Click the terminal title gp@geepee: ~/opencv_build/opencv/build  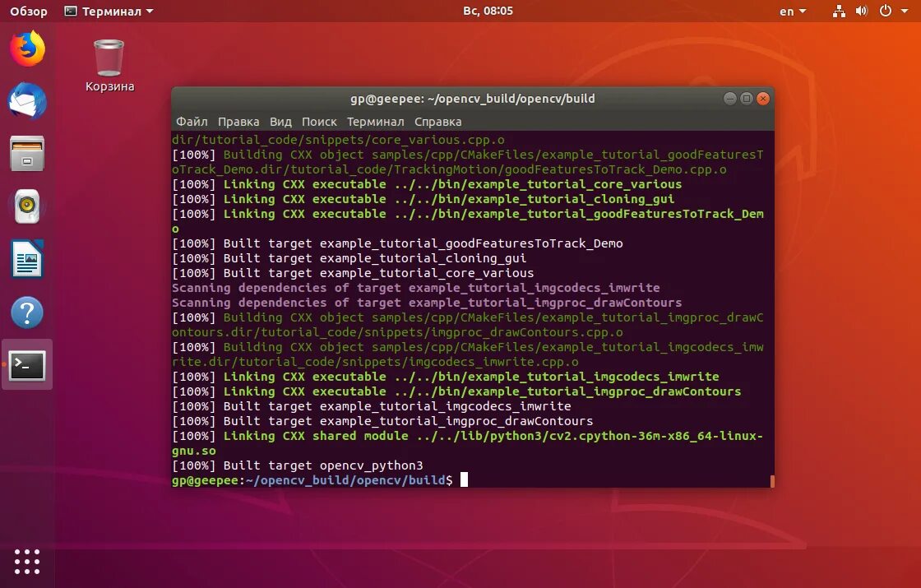(x=472, y=99)
